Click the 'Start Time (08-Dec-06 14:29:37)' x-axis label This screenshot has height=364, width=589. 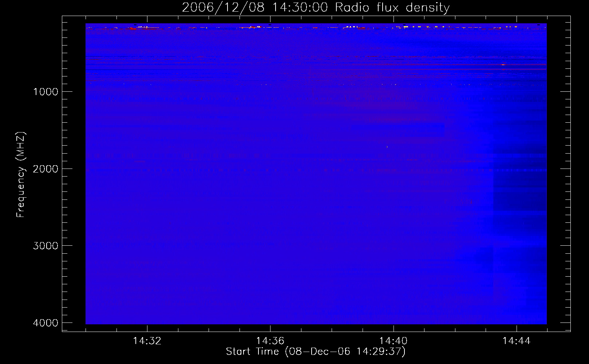tap(316, 352)
